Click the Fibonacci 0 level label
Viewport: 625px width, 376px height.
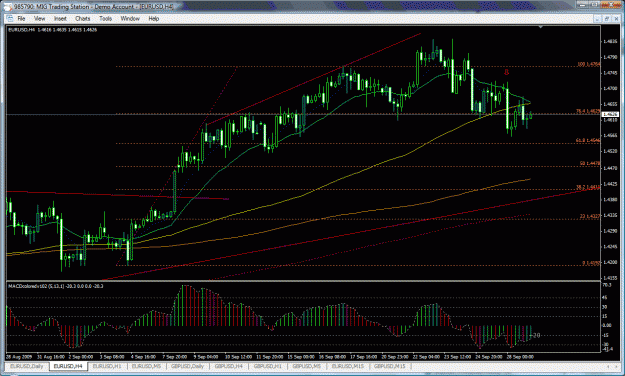pos(591,263)
